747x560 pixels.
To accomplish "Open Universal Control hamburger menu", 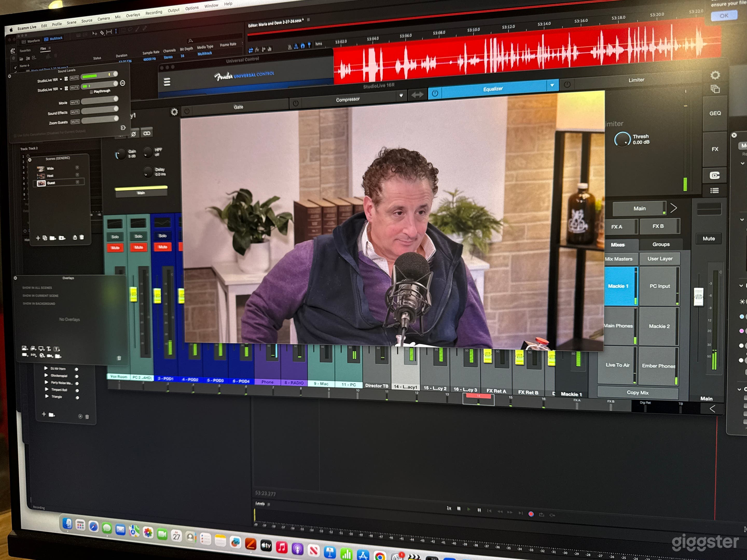I will [167, 82].
